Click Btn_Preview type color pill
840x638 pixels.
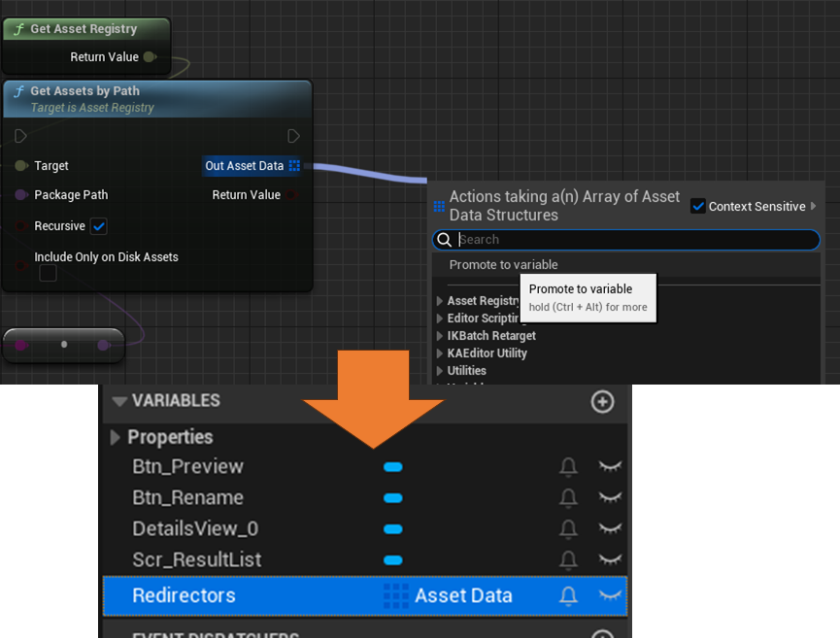pos(393,467)
